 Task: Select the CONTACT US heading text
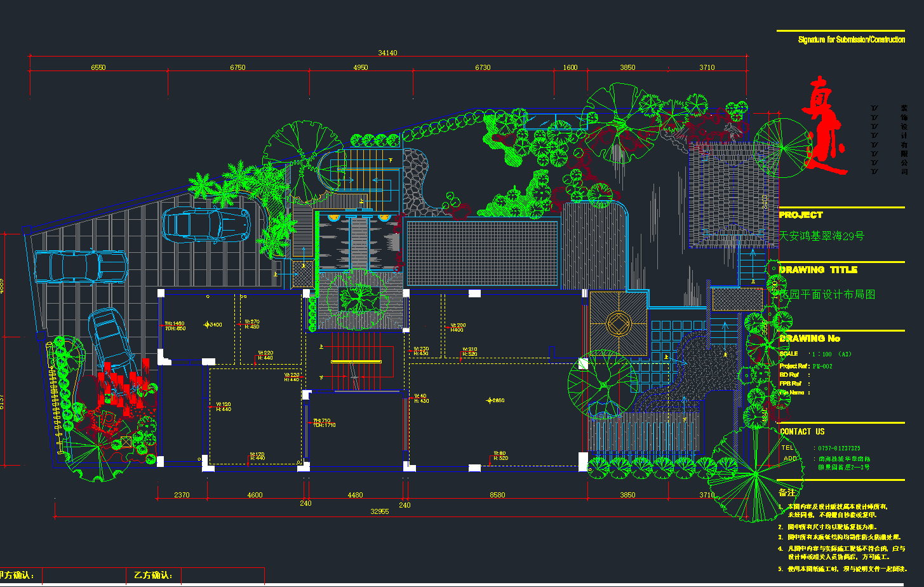pyautogui.click(x=802, y=431)
